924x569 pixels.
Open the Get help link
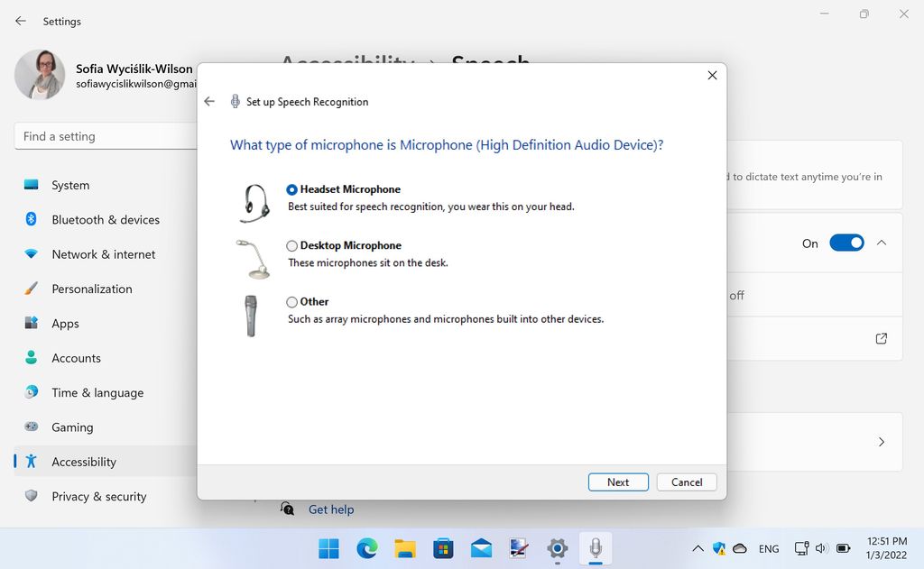330,509
